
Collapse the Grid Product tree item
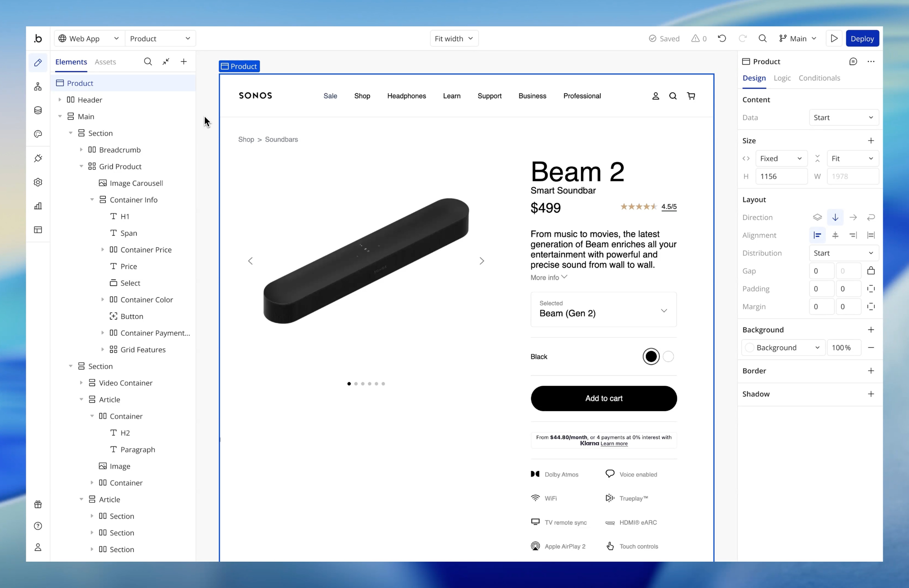(x=81, y=166)
